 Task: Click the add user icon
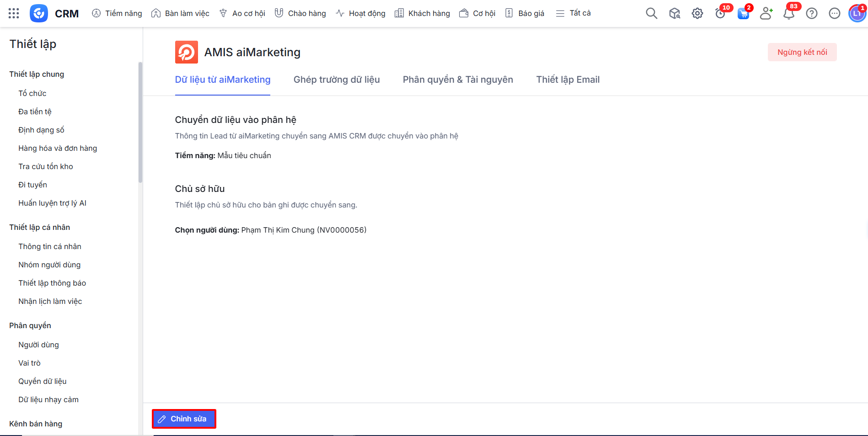tap(766, 14)
